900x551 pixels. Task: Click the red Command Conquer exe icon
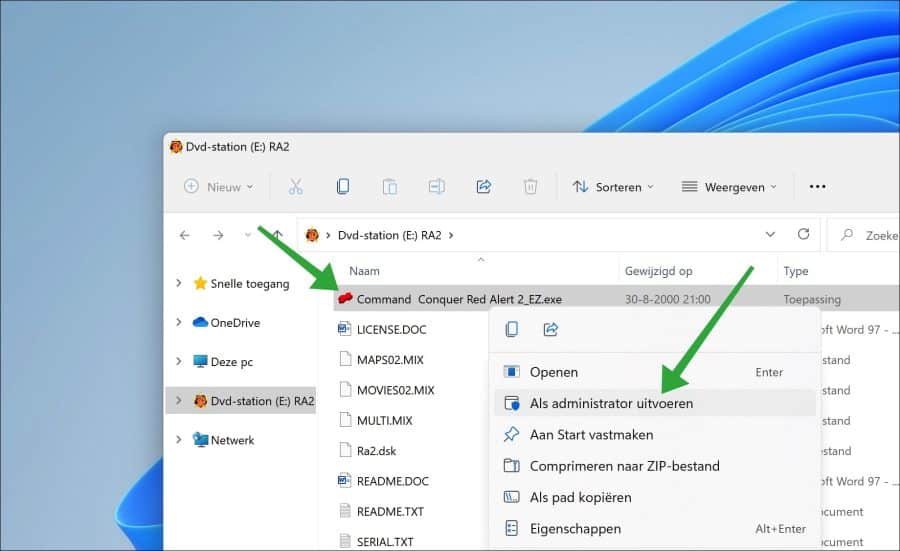(x=345, y=298)
